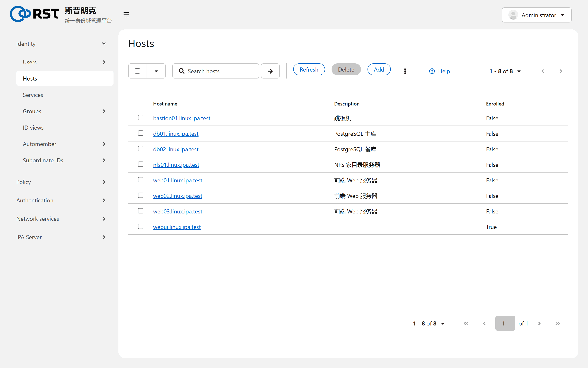
Task: Click the Enrolled column header
Action: [495, 104]
